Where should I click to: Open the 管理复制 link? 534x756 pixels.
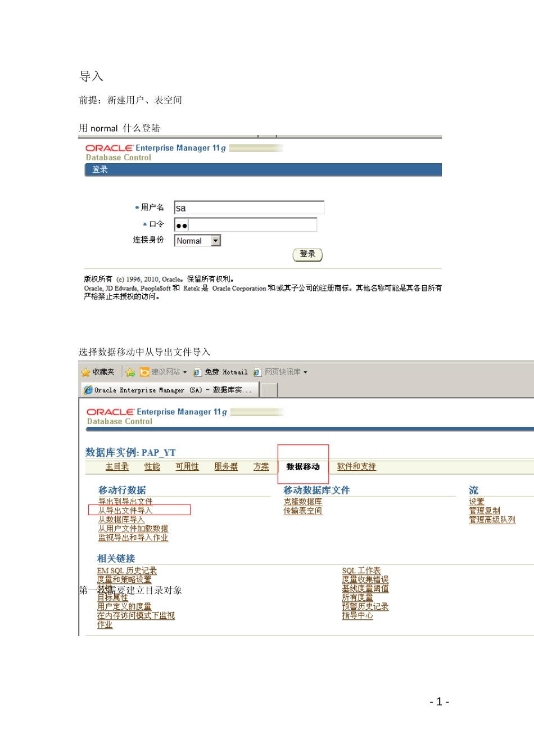coord(485,511)
